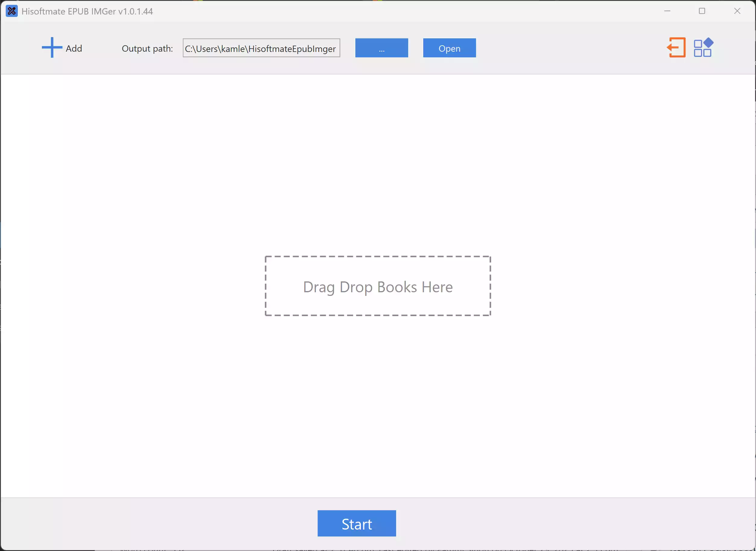Click the orange export arrow icon
Screen dimensions: 756x551
coord(676,48)
